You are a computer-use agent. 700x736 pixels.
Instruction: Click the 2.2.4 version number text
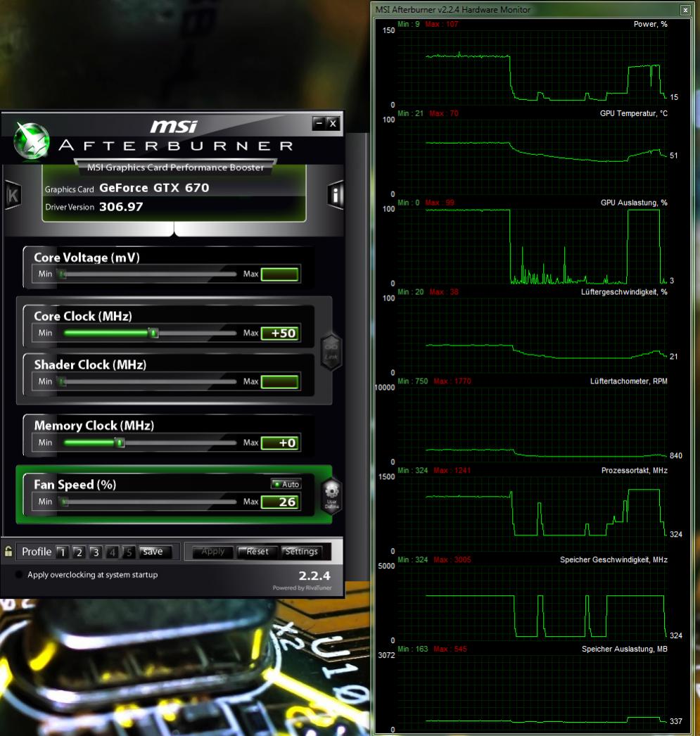pos(314,576)
